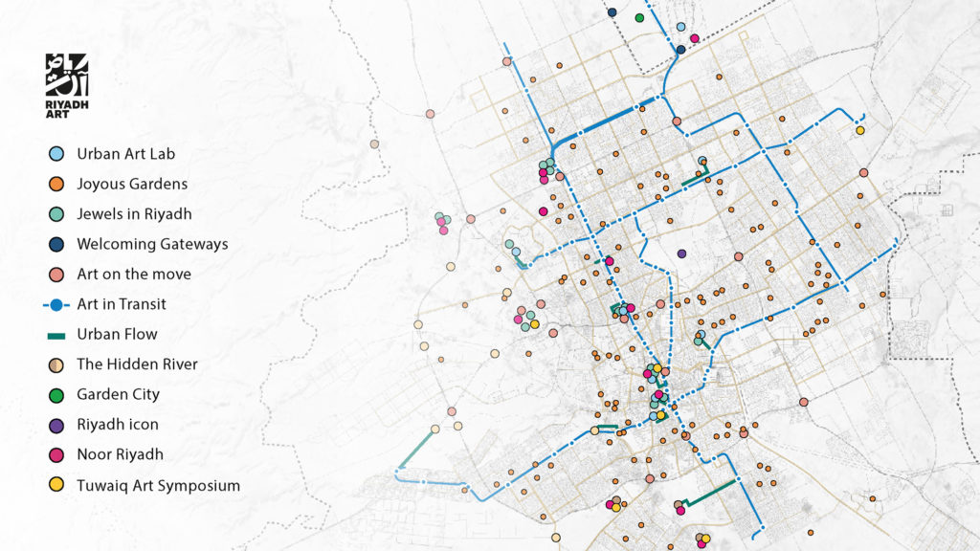Select the 'Jewels in Riyadh' legend label

click(134, 213)
